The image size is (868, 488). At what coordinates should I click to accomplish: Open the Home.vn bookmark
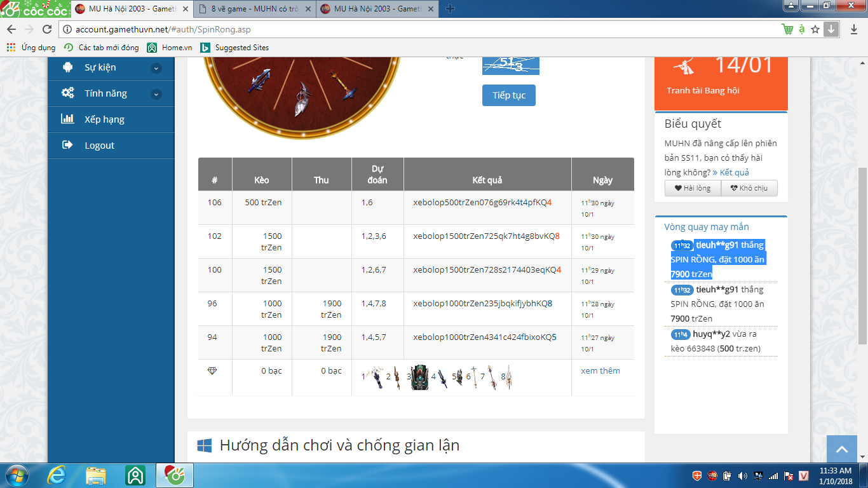coord(170,48)
